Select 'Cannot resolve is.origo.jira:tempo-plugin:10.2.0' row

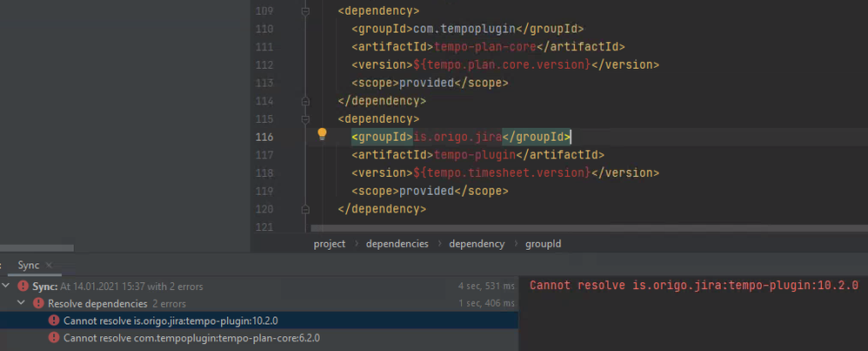click(x=259, y=321)
